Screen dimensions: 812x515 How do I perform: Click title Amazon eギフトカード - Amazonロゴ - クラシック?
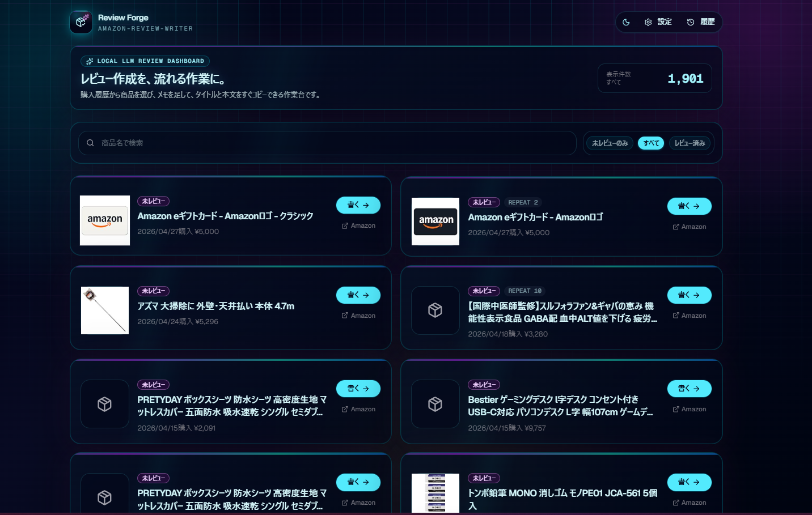(x=225, y=216)
